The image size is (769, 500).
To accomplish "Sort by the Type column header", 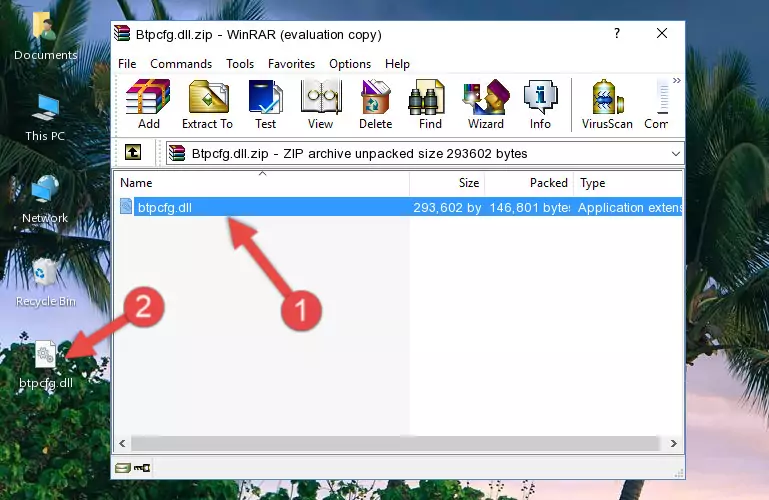I will click(x=628, y=183).
